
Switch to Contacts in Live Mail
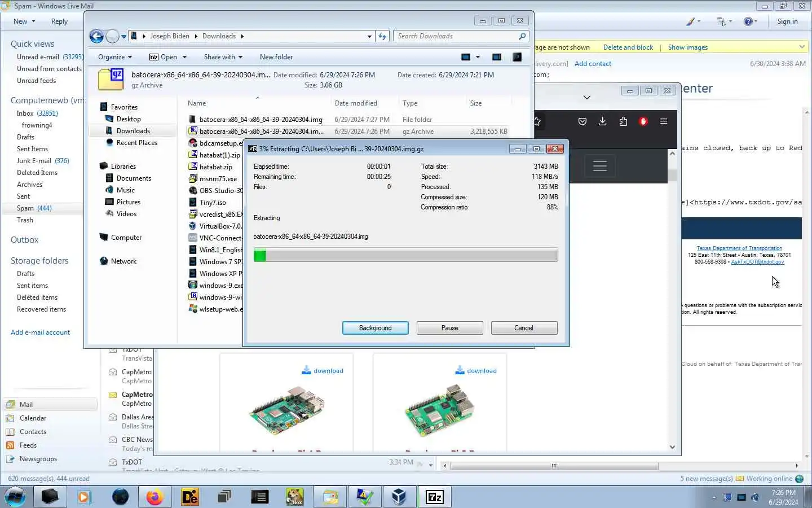(33, 432)
